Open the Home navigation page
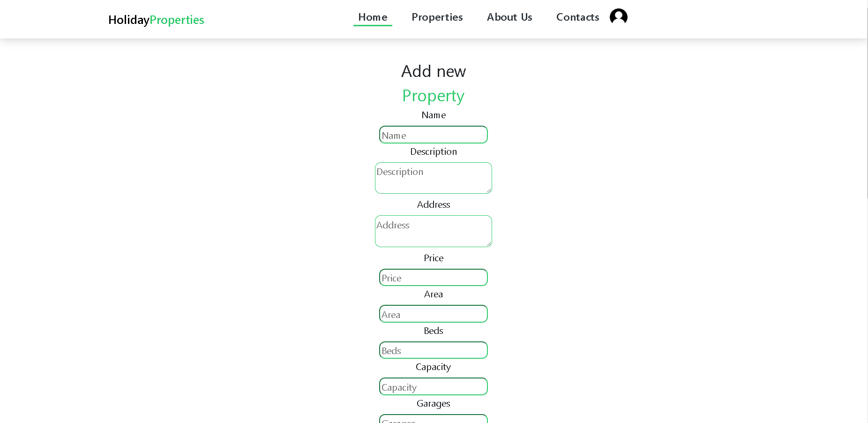The image size is (868, 423). (373, 17)
